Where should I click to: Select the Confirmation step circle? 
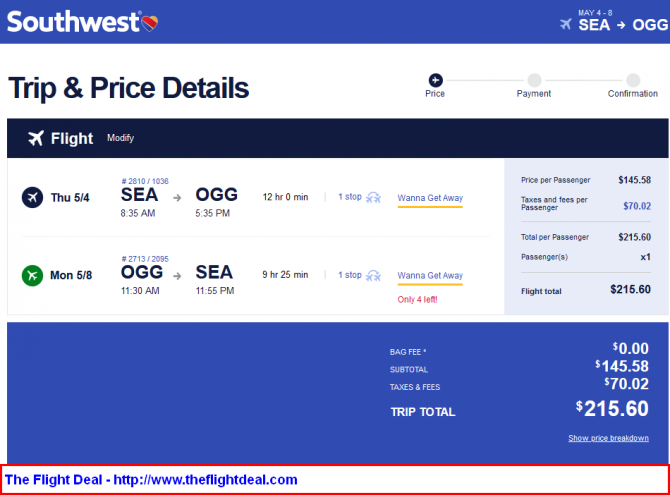click(633, 80)
